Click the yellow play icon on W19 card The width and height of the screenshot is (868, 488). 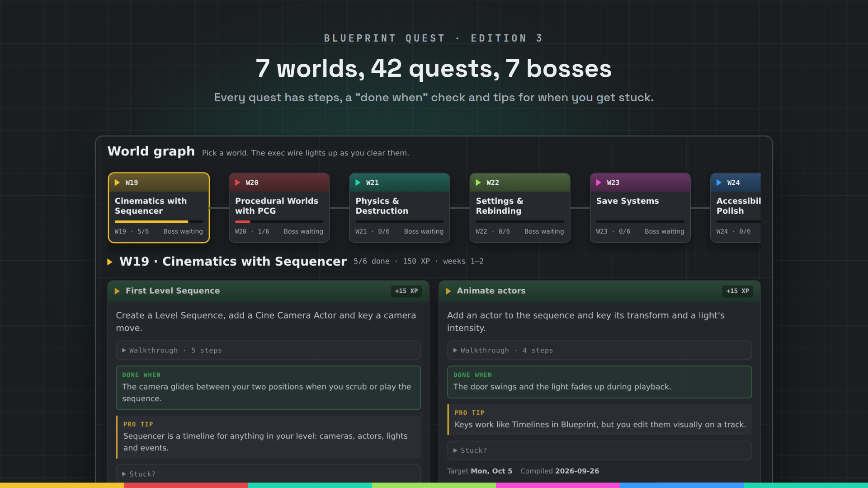[117, 183]
